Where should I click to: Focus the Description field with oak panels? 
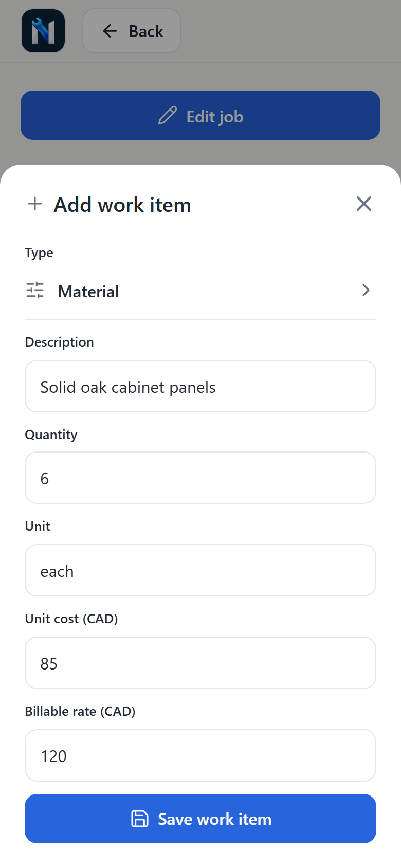click(200, 386)
